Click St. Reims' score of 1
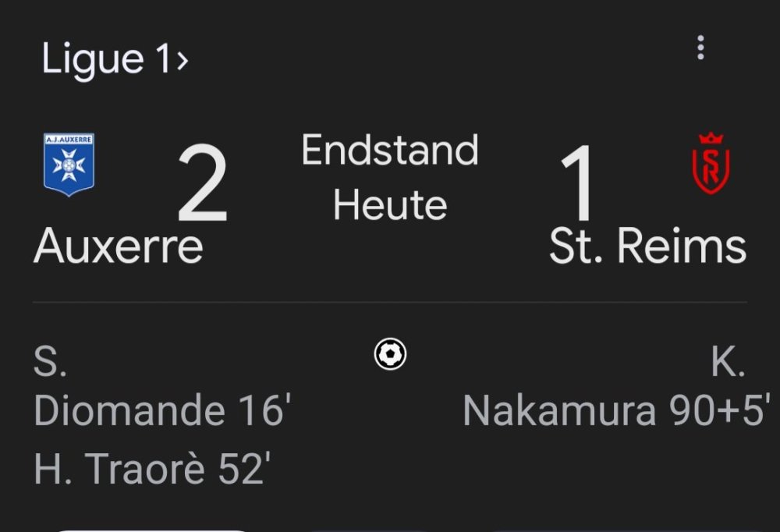 pos(578,184)
